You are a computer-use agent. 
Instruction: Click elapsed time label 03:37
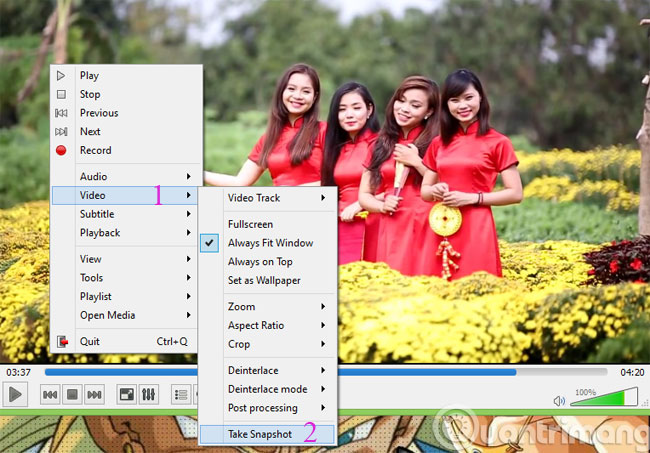tap(18, 373)
